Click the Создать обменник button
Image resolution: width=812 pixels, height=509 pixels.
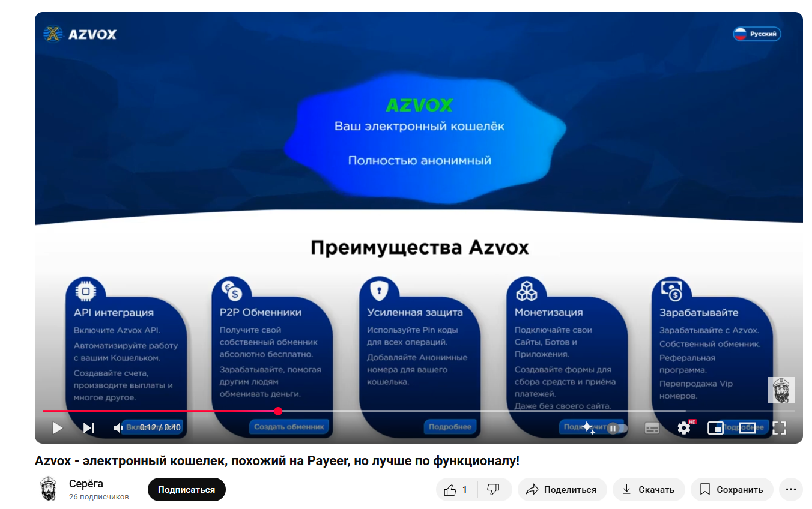coord(289,427)
